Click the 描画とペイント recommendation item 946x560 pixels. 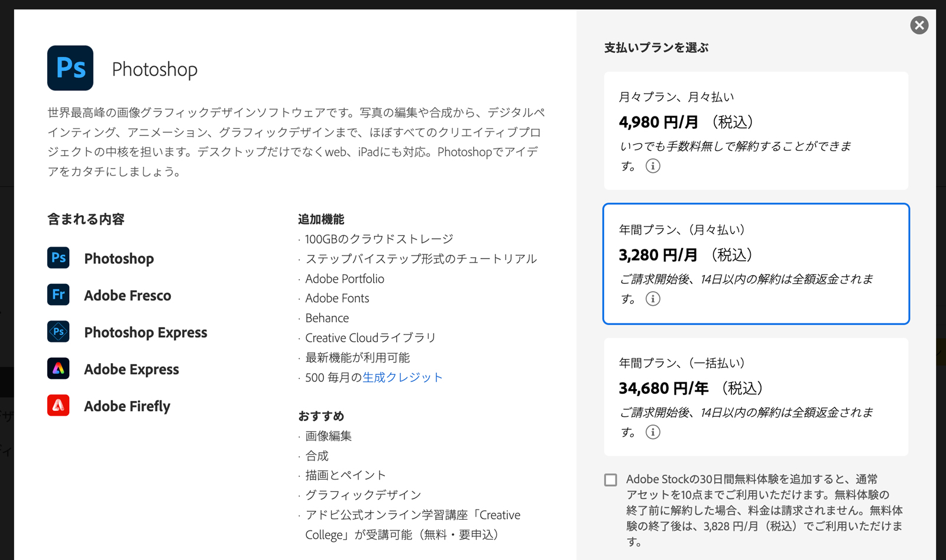pos(345,475)
